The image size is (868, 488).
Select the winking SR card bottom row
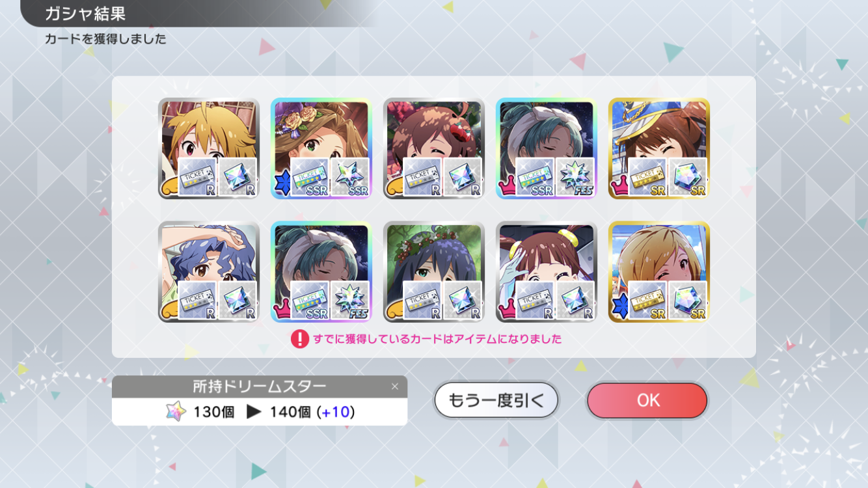pos(659,272)
